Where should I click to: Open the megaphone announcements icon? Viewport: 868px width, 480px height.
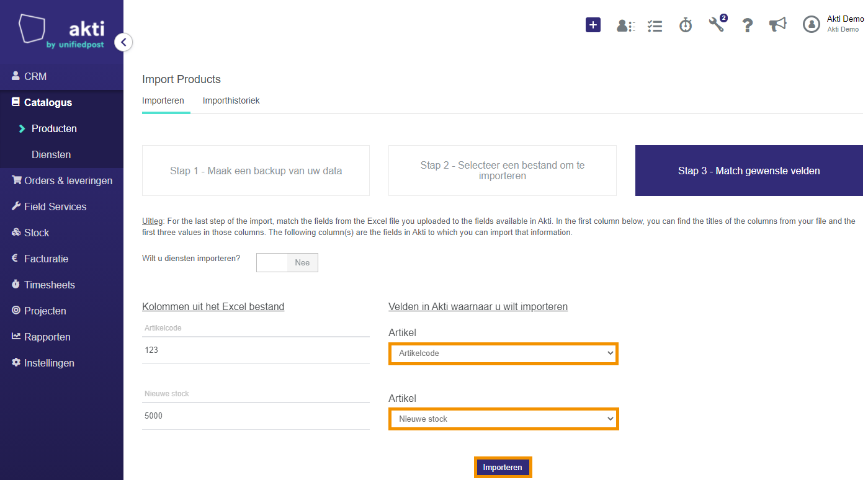pos(777,24)
